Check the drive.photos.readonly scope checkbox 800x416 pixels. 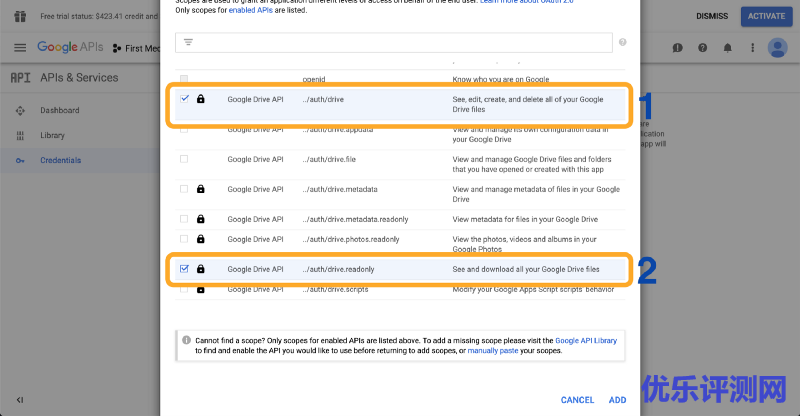tap(184, 239)
